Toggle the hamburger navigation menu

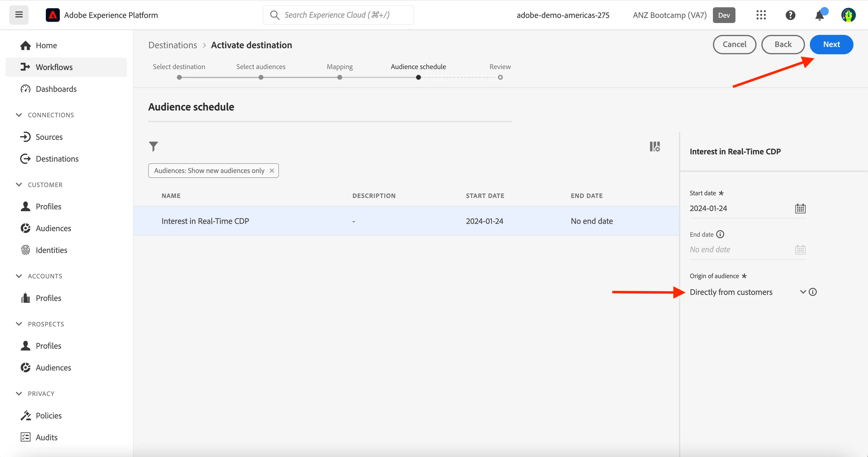pyautogui.click(x=19, y=15)
